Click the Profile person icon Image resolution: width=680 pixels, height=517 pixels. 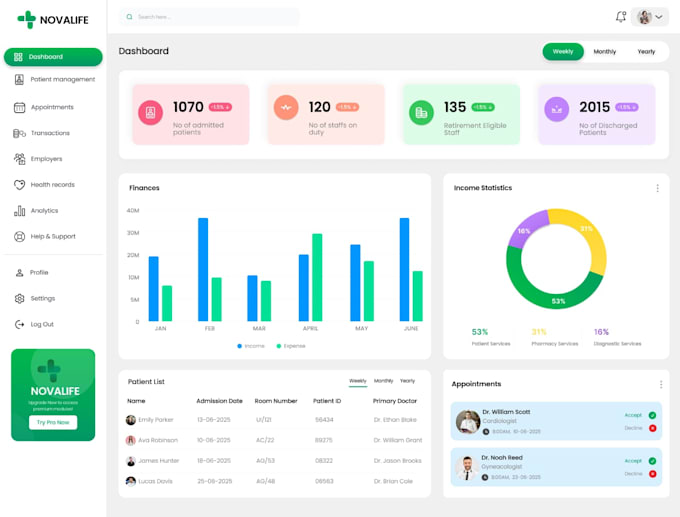click(x=20, y=273)
